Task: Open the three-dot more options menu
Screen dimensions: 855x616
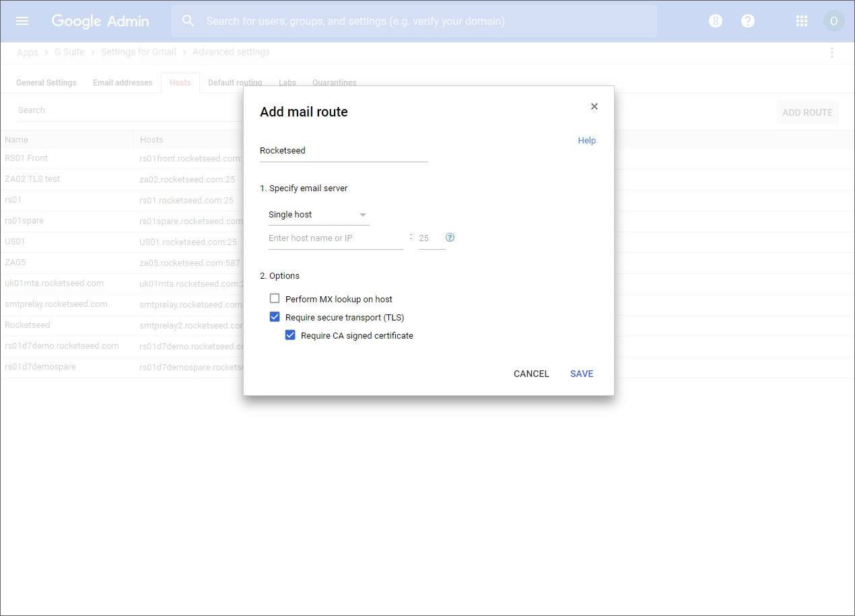Action: click(x=832, y=53)
